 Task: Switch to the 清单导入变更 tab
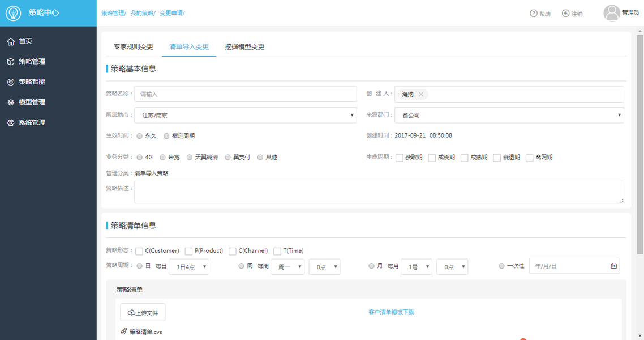pos(189,47)
